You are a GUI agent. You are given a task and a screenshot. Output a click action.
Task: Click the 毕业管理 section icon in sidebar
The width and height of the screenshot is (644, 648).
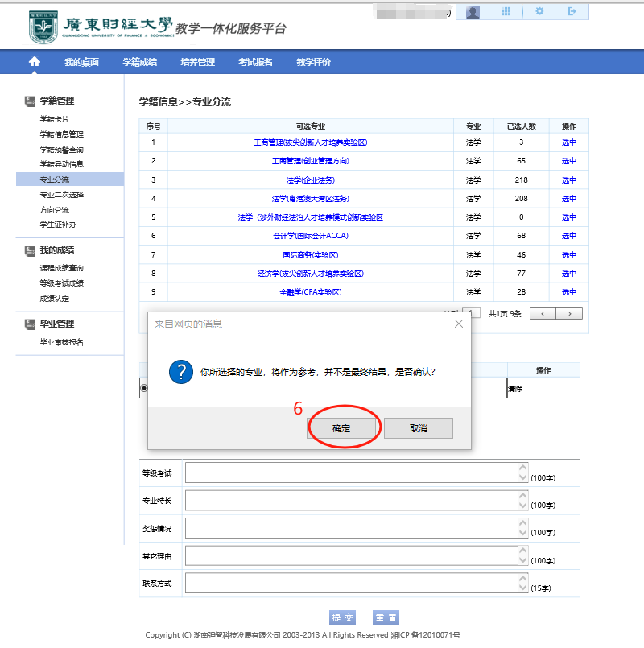30,324
